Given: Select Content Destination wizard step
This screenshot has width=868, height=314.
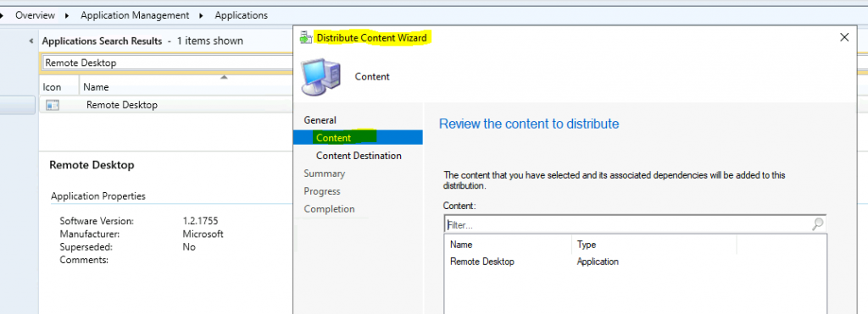Looking at the screenshot, I should point(359,156).
